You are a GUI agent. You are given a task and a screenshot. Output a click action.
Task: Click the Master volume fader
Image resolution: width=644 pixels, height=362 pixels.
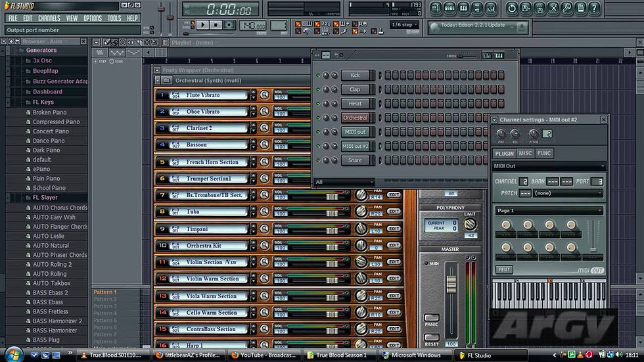[451, 283]
